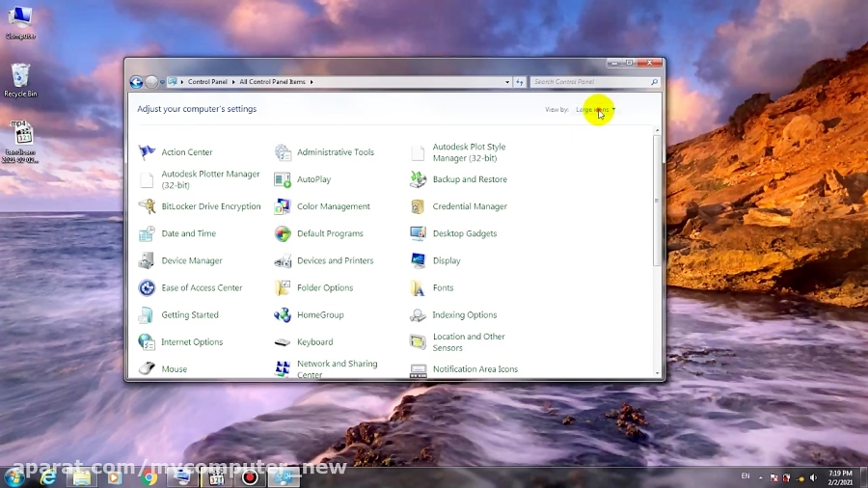Click the Device Manager icon

pyautogui.click(x=147, y=260)
